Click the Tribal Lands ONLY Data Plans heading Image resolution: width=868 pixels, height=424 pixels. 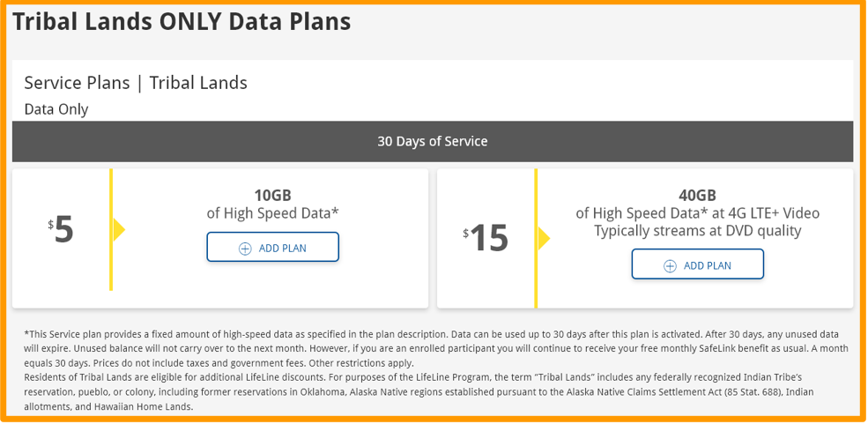pos(182,22)
